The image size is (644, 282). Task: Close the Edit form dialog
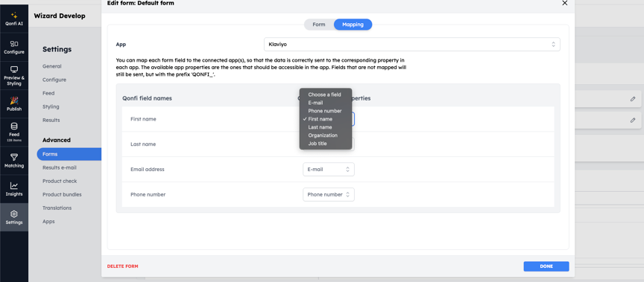565,3
